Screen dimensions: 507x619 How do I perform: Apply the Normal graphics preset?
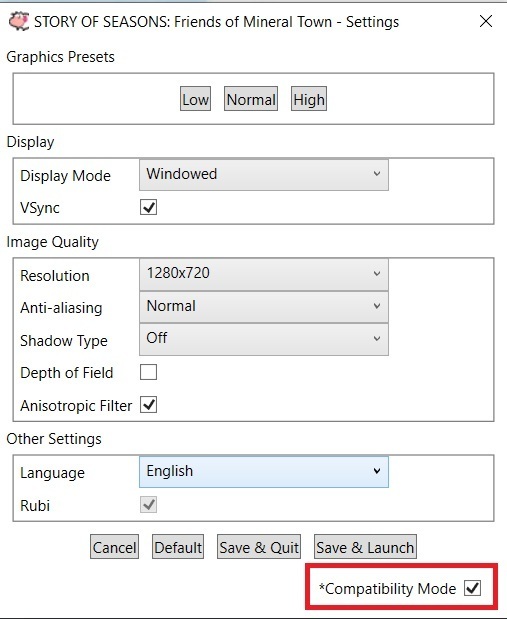click(x=251, y=99)
